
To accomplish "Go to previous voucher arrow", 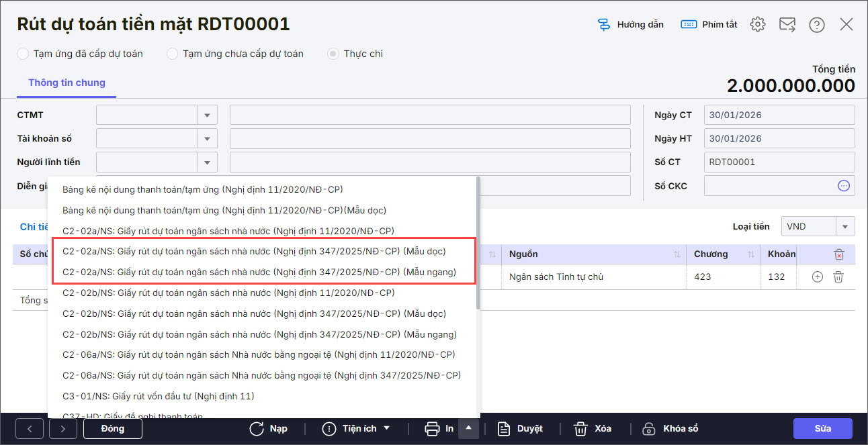I will pos(30,429).
